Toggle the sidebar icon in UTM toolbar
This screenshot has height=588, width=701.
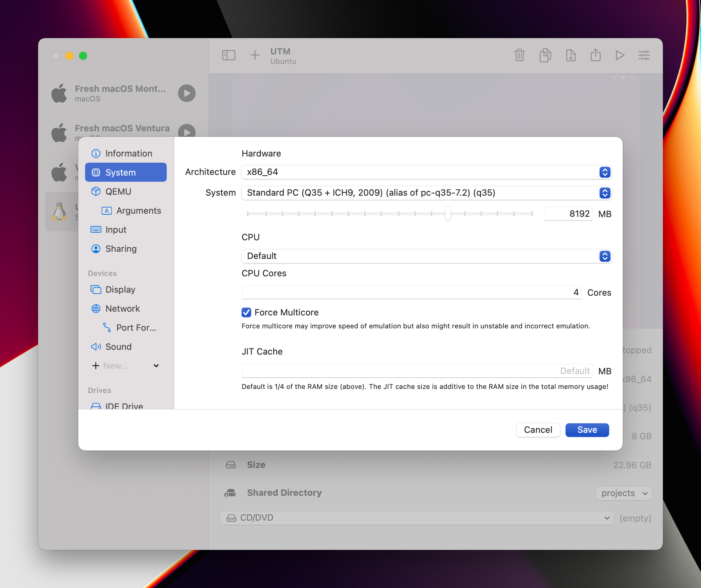pyautogui.click(x=229, y=55)
